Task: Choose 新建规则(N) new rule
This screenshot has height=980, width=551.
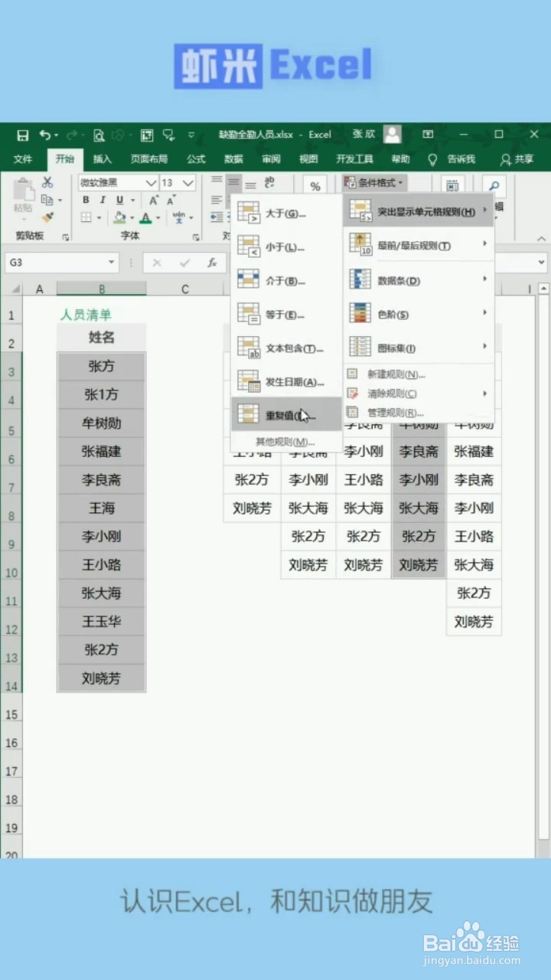Action: click(x=419, y=374)
